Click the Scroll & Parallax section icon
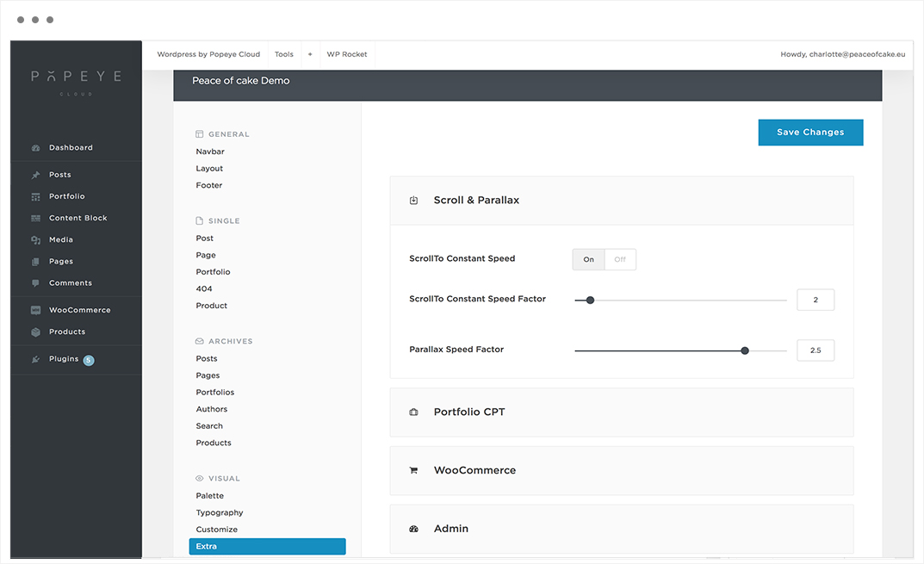The width and height of the screenshot is (924, 564). [x=413, y=201]
